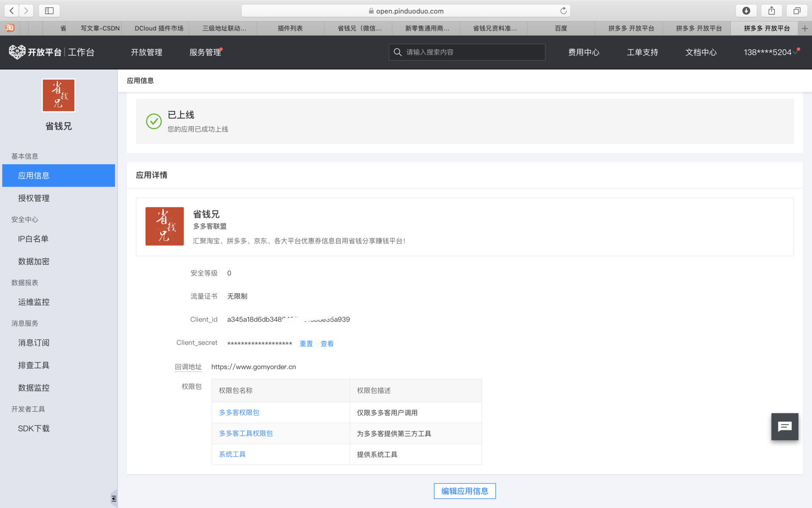
Task: Open the tab overview icon
Action: (797, 11)
